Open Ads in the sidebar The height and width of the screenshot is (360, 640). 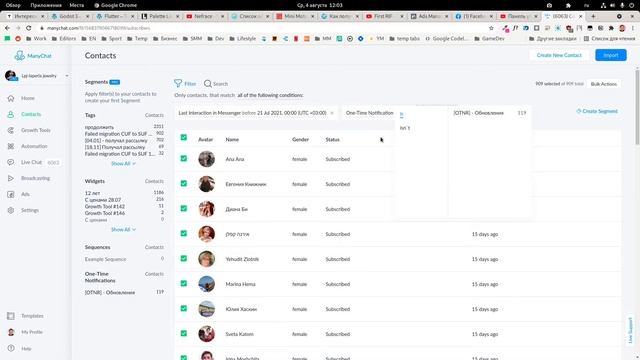click(25, 194)
